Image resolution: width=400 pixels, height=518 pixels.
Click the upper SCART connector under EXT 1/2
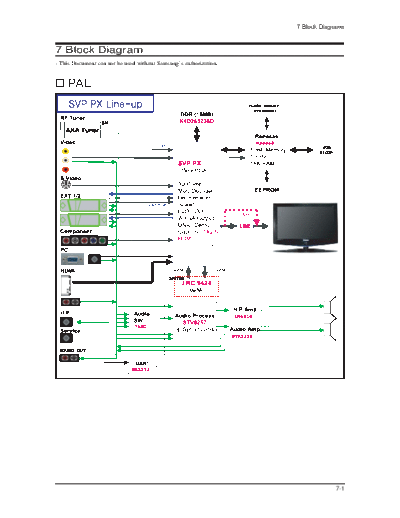point(84,206)
